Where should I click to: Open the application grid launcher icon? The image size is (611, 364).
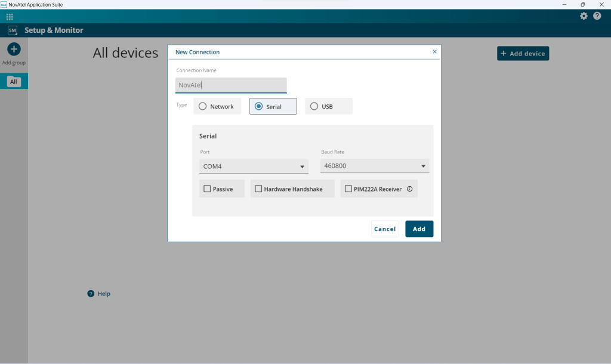point(10,17)
